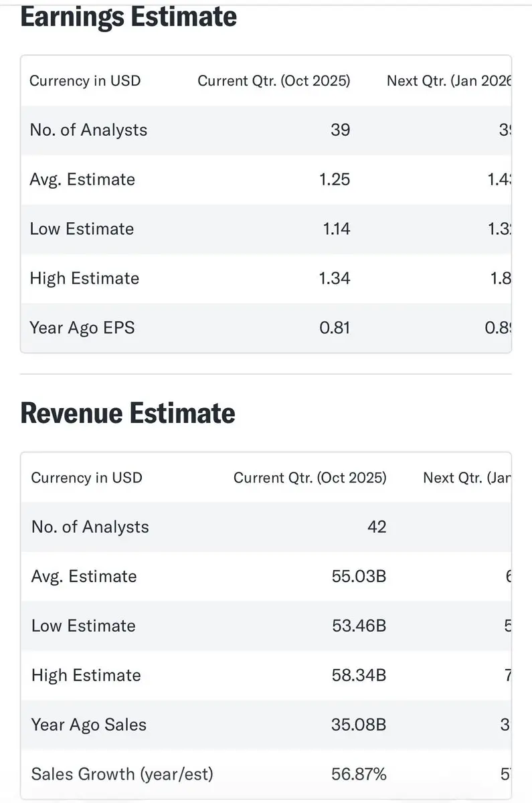Screen dimensions: 532x803
Task: Click the 0.81 year ago EPS value
Action: point(335,328)
